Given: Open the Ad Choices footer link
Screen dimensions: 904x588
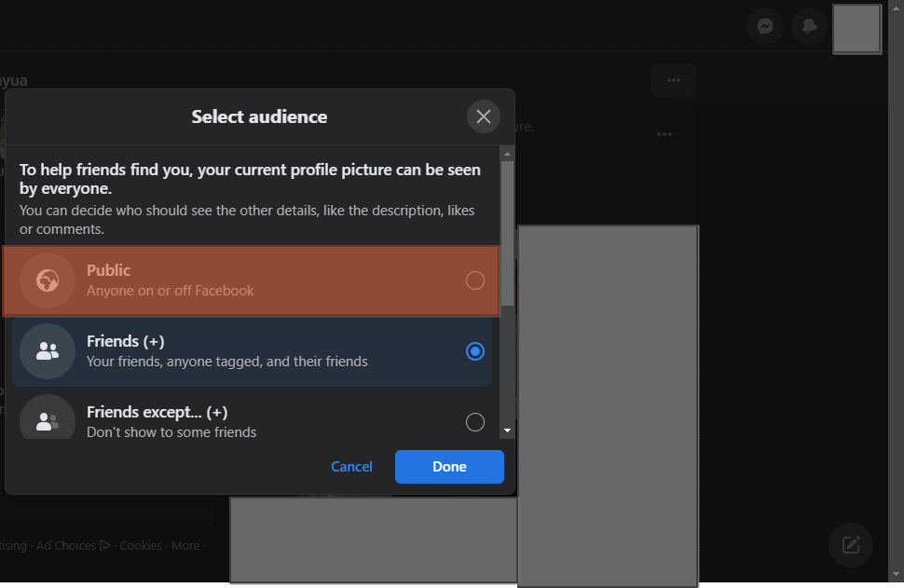Looking at the screenshot, I should [x=74, y=545].
